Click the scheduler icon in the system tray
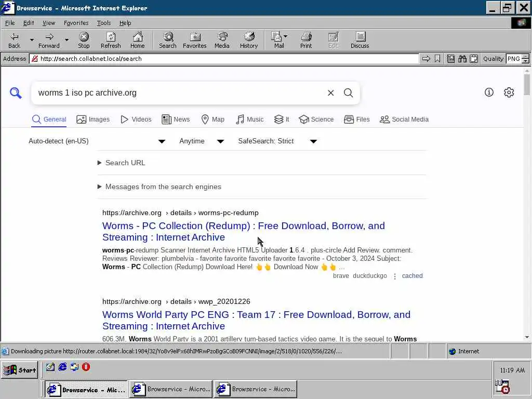 pyautogui.click(x=502, y=387)
